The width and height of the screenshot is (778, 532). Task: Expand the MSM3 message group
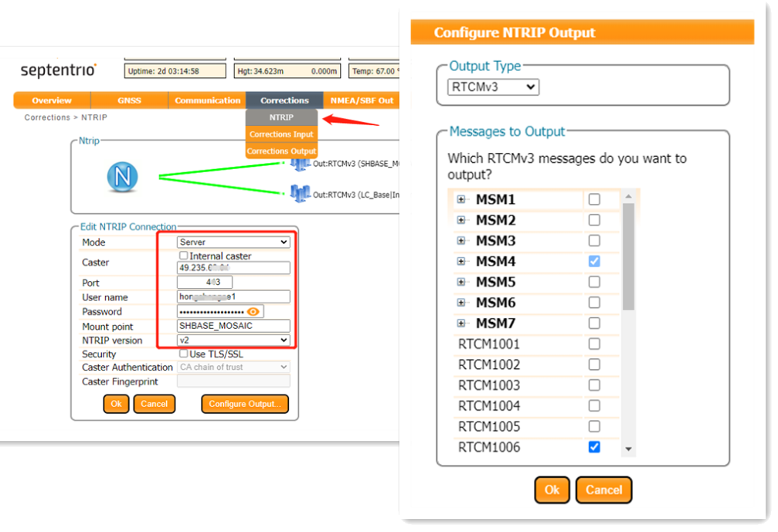click(461, 241)
